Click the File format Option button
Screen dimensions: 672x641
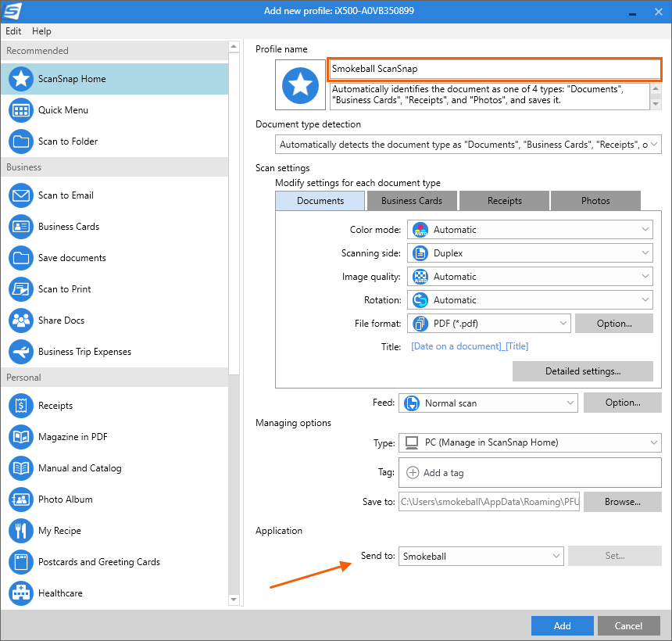pos(613,324)
